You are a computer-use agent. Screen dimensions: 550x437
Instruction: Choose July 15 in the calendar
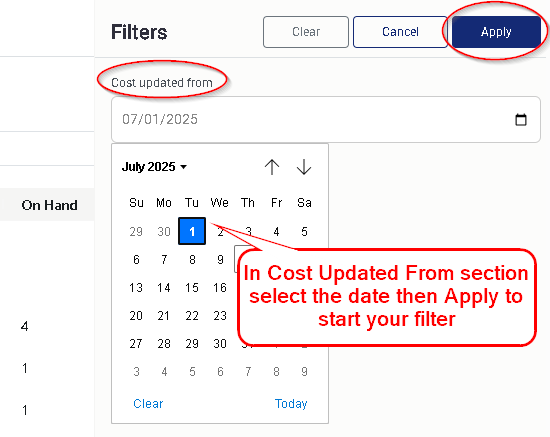192,288
